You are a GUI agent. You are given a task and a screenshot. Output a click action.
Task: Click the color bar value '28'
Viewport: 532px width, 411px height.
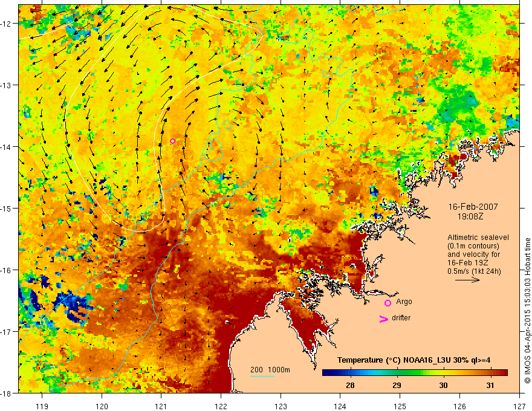350,385
